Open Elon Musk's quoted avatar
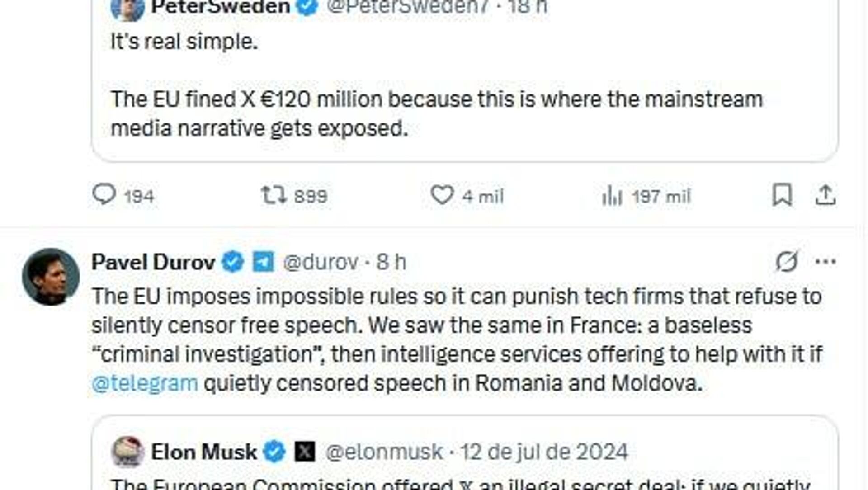Screen dimensions: 868x490 [x=127, y=452]
